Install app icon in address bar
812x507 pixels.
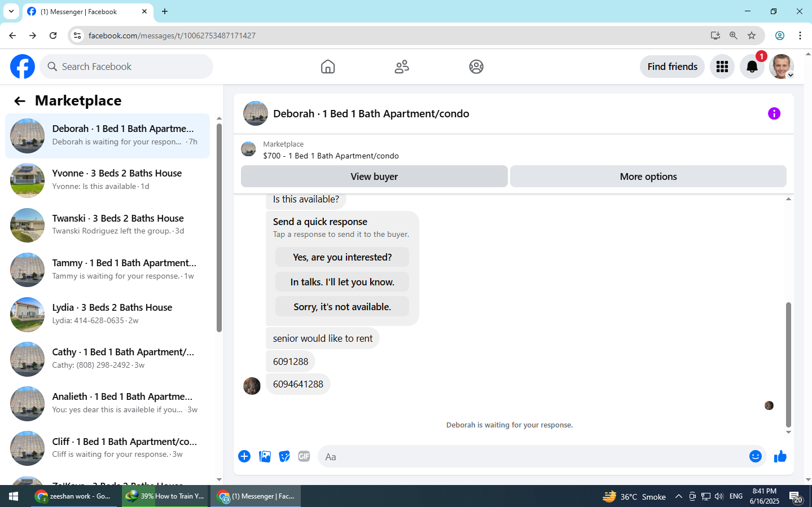(716, 36)
